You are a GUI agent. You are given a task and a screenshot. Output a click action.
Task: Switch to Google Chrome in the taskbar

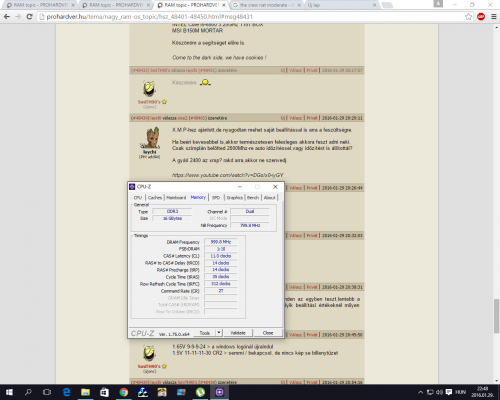(x=124, y=392)
